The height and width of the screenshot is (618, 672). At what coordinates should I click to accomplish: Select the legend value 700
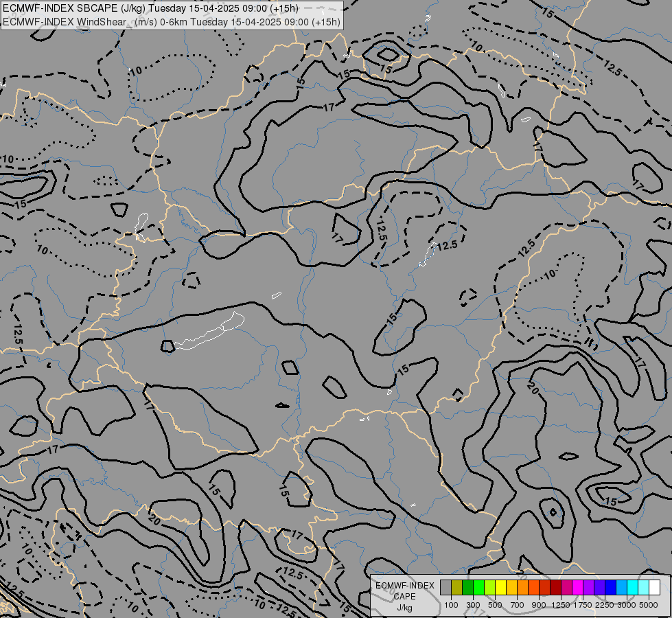(517, 605)
